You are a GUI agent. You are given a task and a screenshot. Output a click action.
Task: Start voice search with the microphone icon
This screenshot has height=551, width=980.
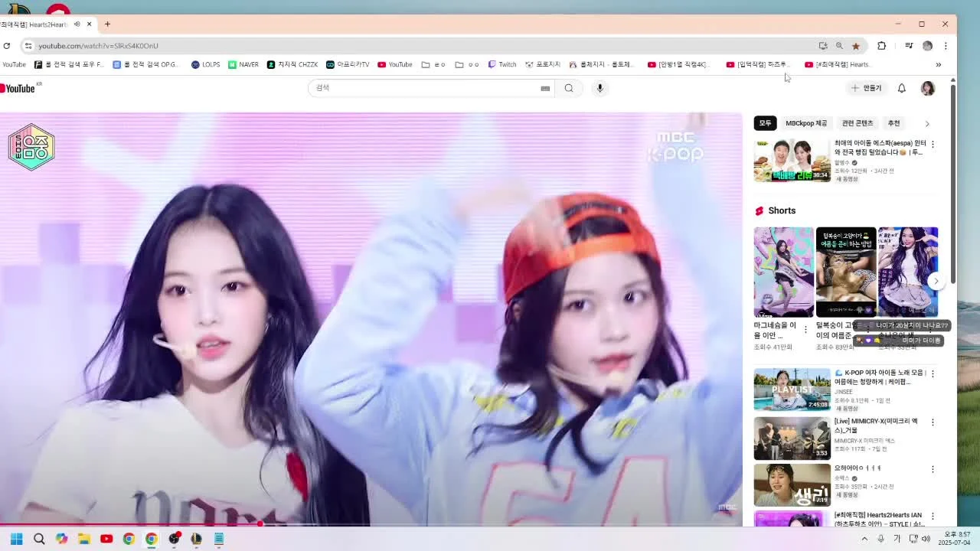coord(600,88)
